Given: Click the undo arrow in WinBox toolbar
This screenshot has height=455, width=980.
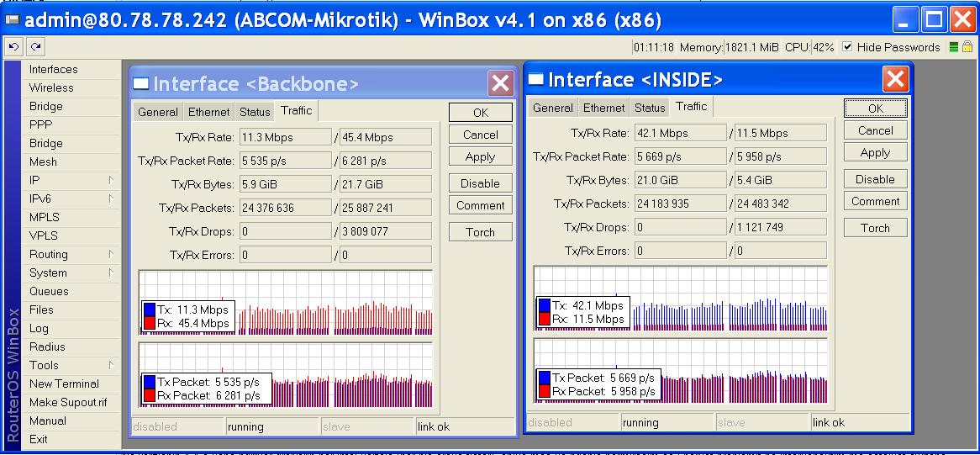Looking at the screenshot, I should point(13,47).
